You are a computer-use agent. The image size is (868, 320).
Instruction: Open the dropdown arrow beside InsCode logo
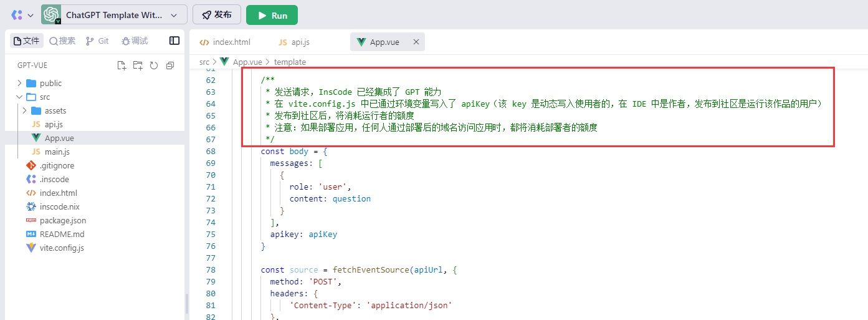coord(30,15)
